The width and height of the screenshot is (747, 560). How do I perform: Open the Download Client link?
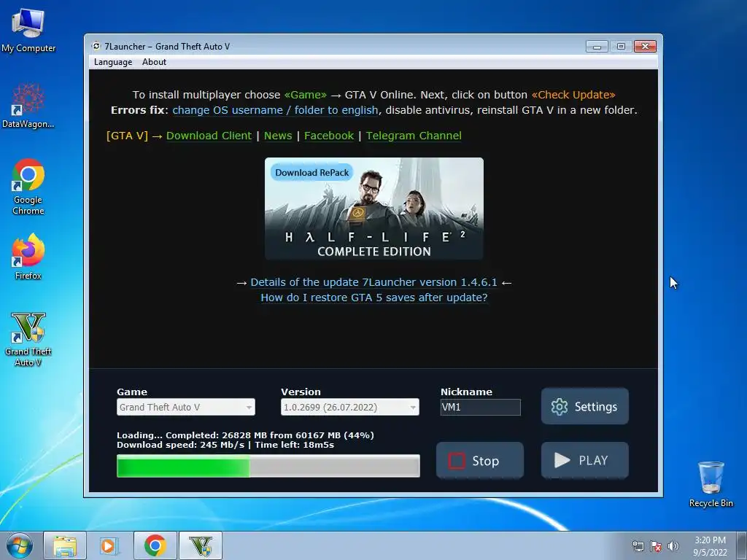(x=209, y=136)
